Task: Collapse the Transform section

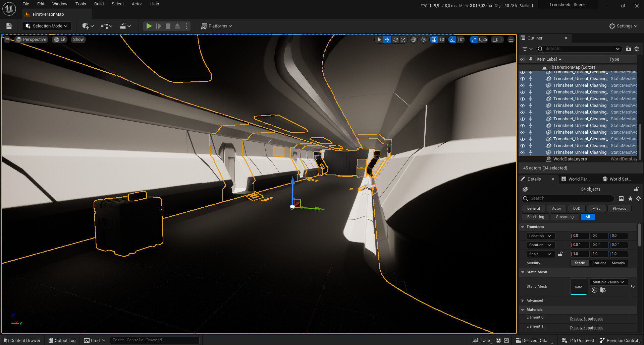Action: (x=523, y=227)
